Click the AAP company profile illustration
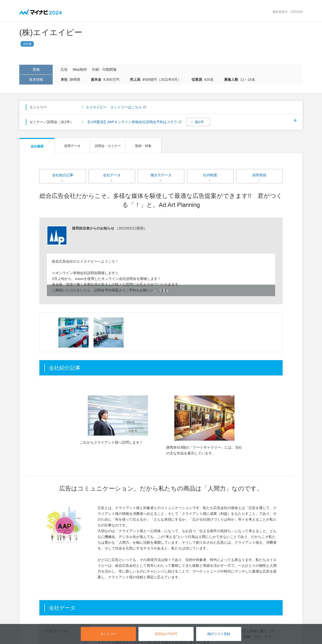This screenshot has height=644, width=322. click(64, 525)
